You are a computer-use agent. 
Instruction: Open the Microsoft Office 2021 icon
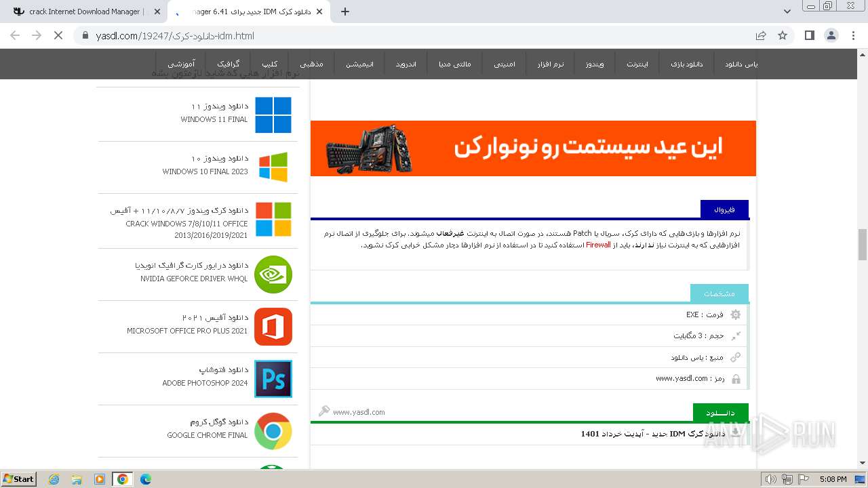click(273, 327)
